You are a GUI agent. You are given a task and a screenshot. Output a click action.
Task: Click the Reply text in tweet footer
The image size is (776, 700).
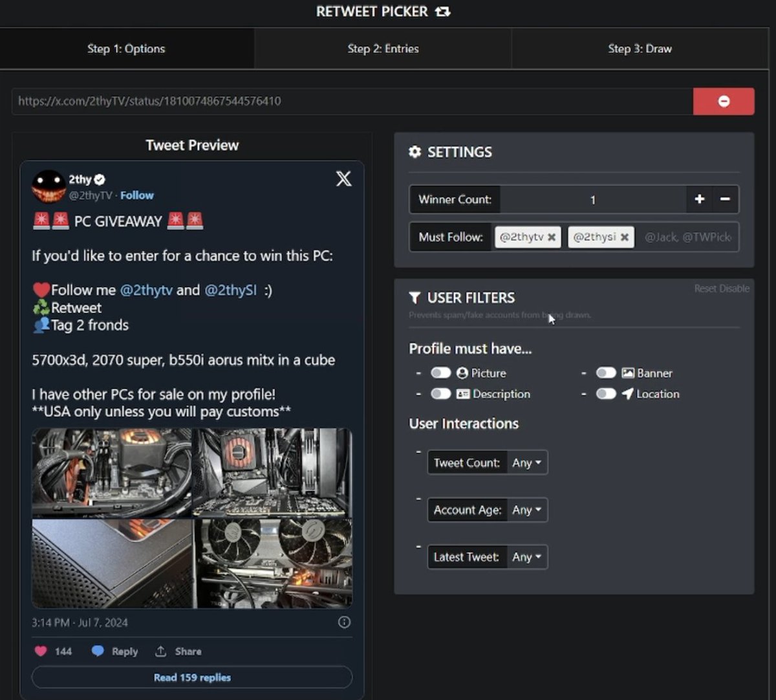pos(125,651)
